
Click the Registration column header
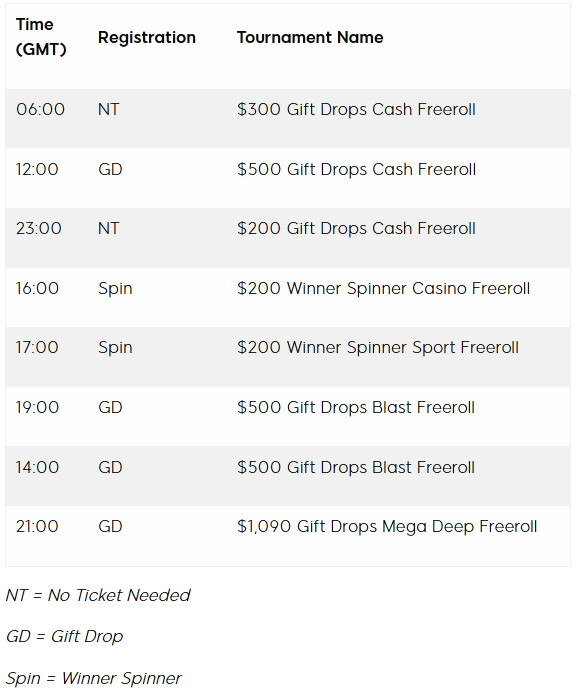pos(147,37)
